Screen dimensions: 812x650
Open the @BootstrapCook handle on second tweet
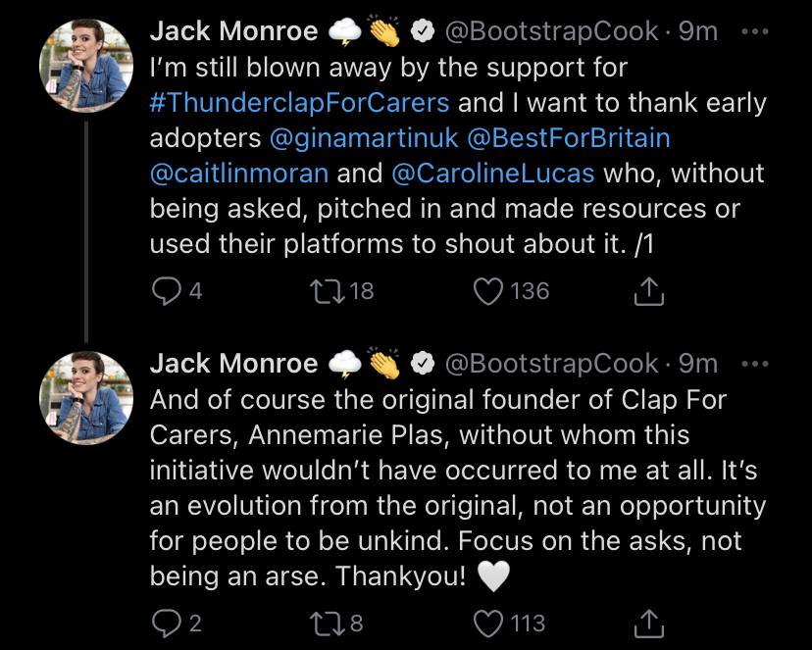(551, 364)
